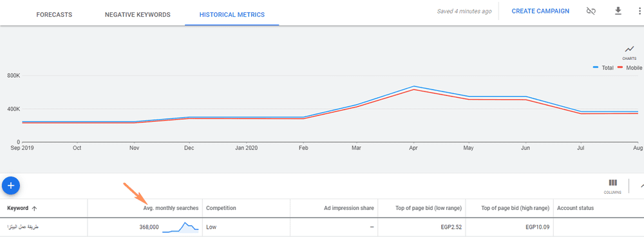Screen dimensions: 644x237
Task: Open the Charts icon selector
Action: click(629, 52)
